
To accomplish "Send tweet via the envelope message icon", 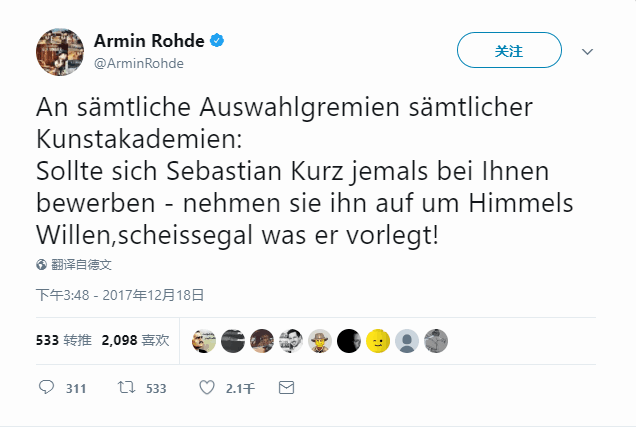I will point(286,387).
